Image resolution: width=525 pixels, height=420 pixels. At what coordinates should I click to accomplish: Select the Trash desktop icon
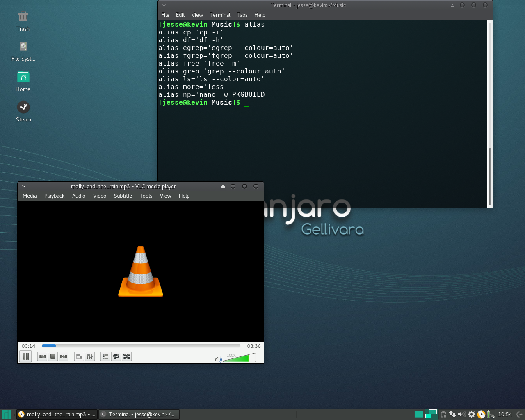(x=23, y=22)
